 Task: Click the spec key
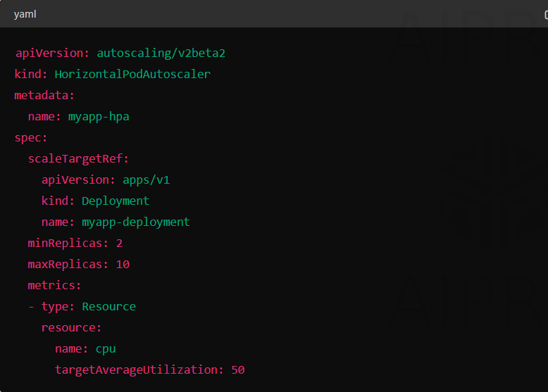click(x=30, y=138)
